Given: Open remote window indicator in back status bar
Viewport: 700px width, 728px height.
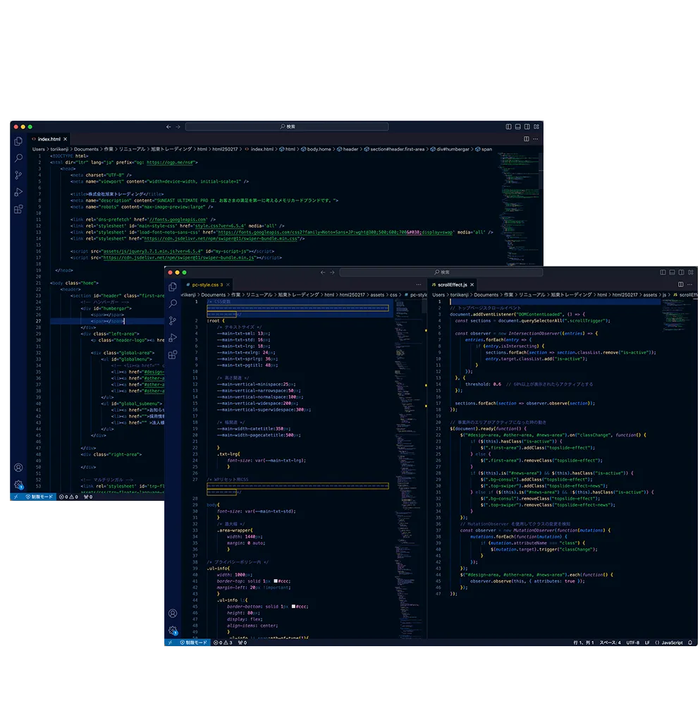Looking at the screenshot, I should pyautogui.click(x=16, y=497).
